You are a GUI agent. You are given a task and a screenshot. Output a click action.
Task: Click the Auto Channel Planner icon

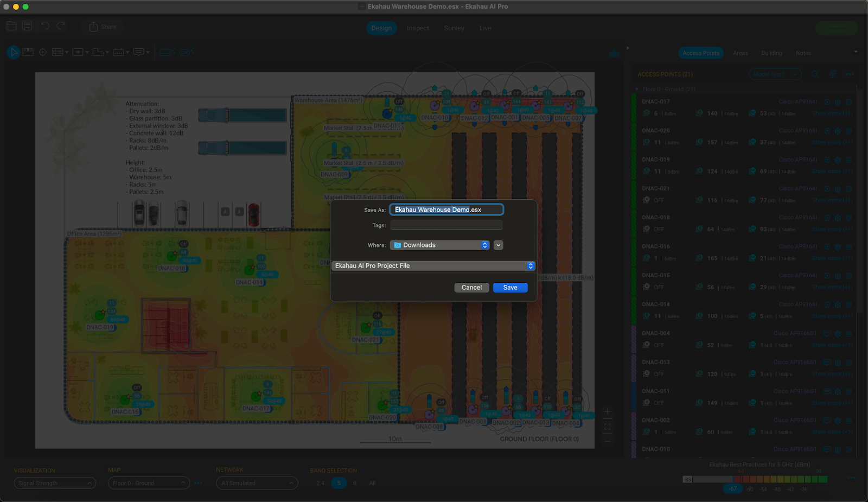186,52
